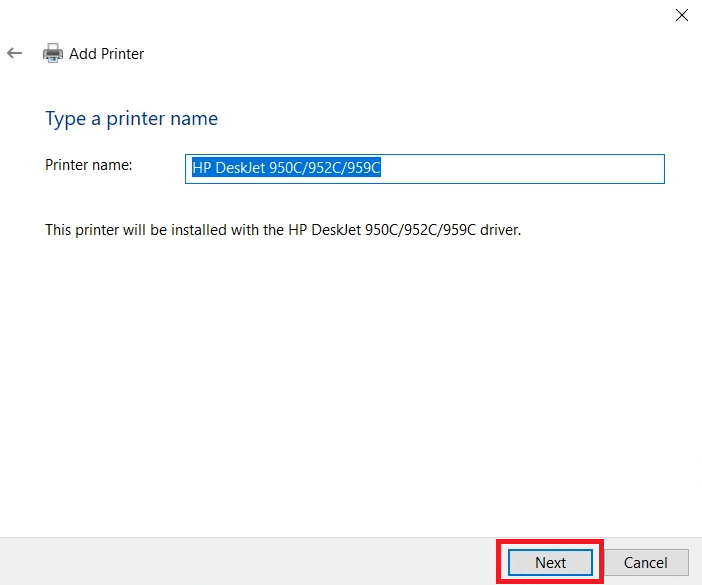Go back using the back arrow
Image resolution: width=702 pixels, height=585 pixels.
pos(14,53)
